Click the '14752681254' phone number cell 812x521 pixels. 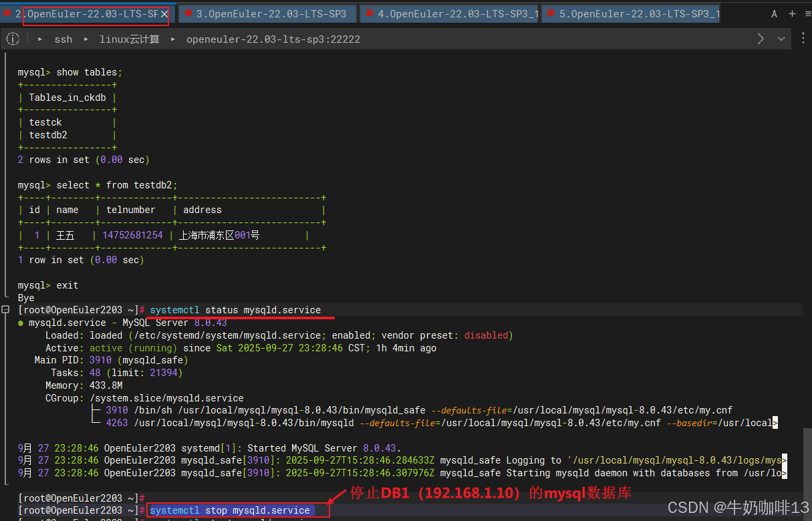click(132, 235)
